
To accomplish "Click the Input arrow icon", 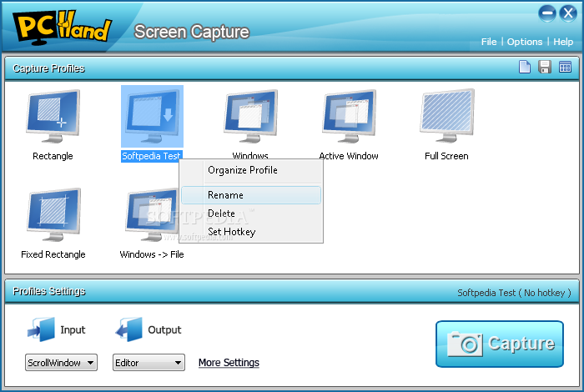I will (41, 329).
